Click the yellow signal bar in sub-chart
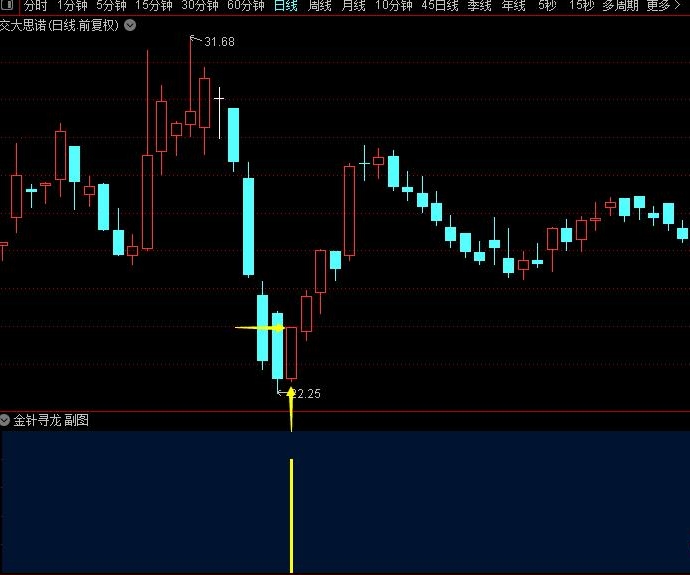The image size is (690, 575). 291,516
